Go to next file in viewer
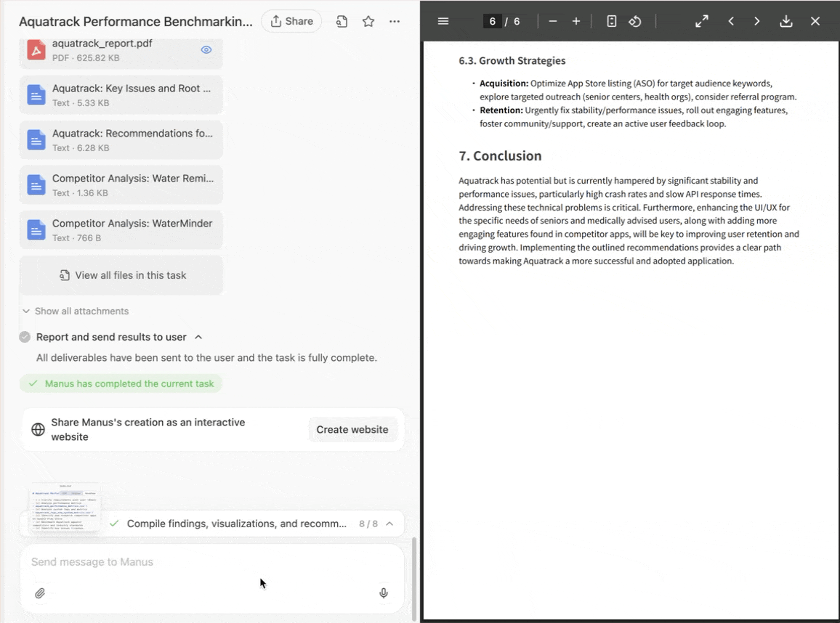 coord(756,21)
